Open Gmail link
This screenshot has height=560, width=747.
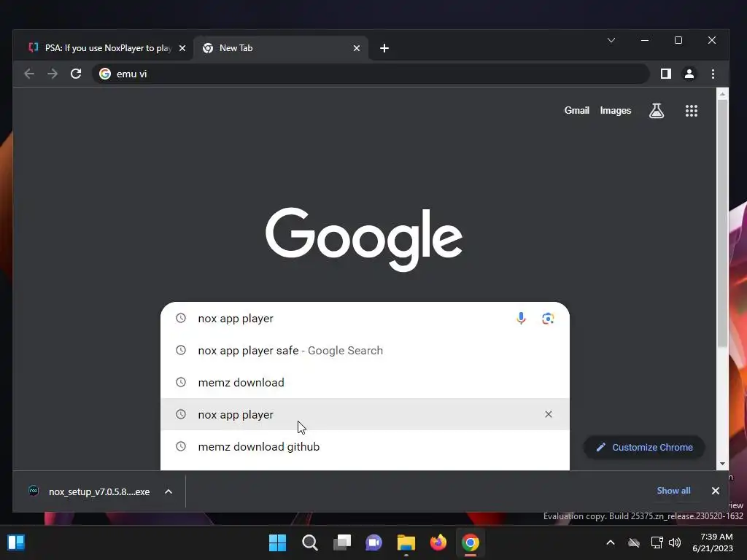[576, 111]
